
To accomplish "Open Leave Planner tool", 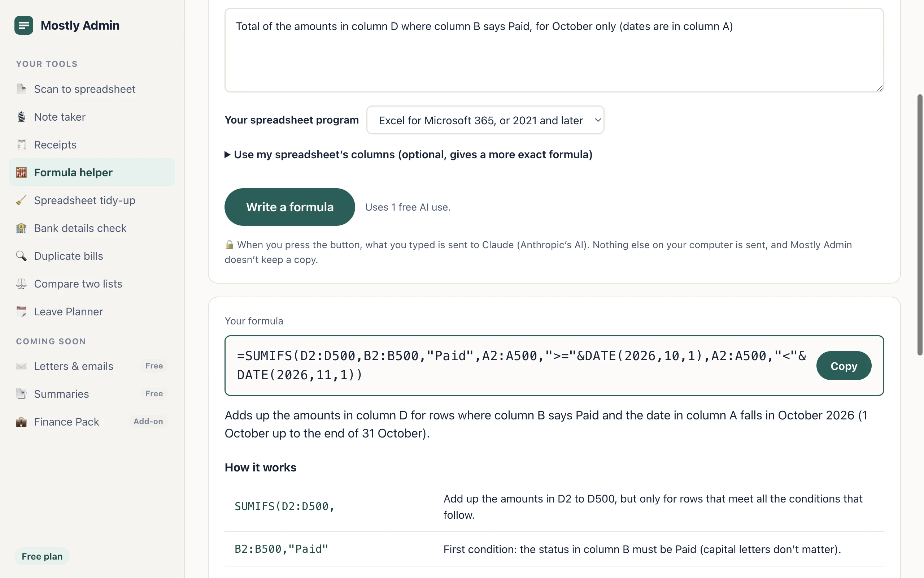I will click(x=92, y=311).
